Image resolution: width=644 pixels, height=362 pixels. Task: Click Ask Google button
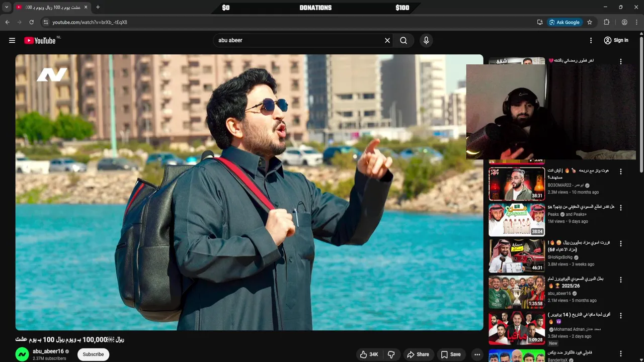pyautogui.click(x=565, y=22)
